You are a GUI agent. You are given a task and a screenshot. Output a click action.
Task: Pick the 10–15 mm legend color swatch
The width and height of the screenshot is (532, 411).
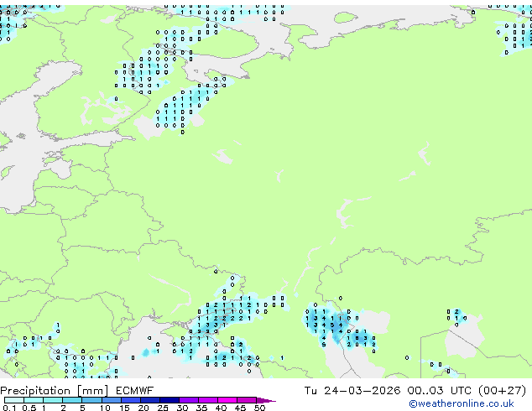111,400
